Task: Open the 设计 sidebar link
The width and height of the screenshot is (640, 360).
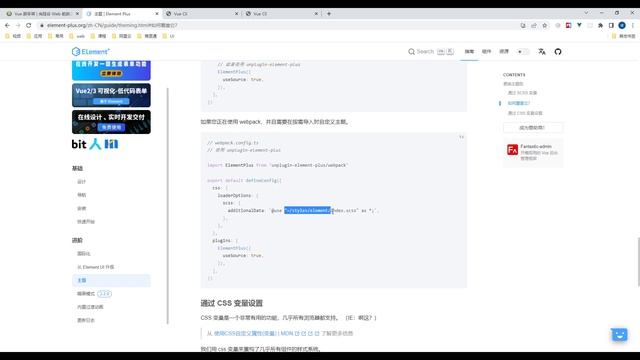Action: pyautogui.click(x=82, y=182)
